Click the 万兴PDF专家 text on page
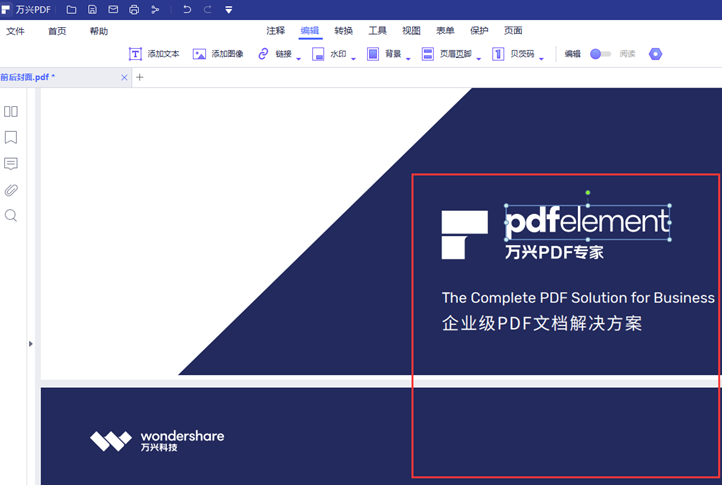This screenshot has height=485, width=722. pyautogui.click(x=554, y=252)
